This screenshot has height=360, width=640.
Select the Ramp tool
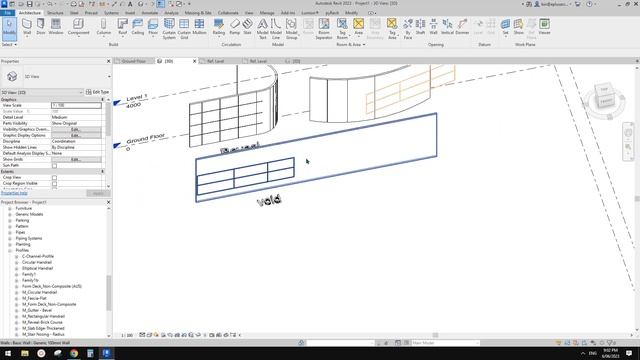point(235,27)
